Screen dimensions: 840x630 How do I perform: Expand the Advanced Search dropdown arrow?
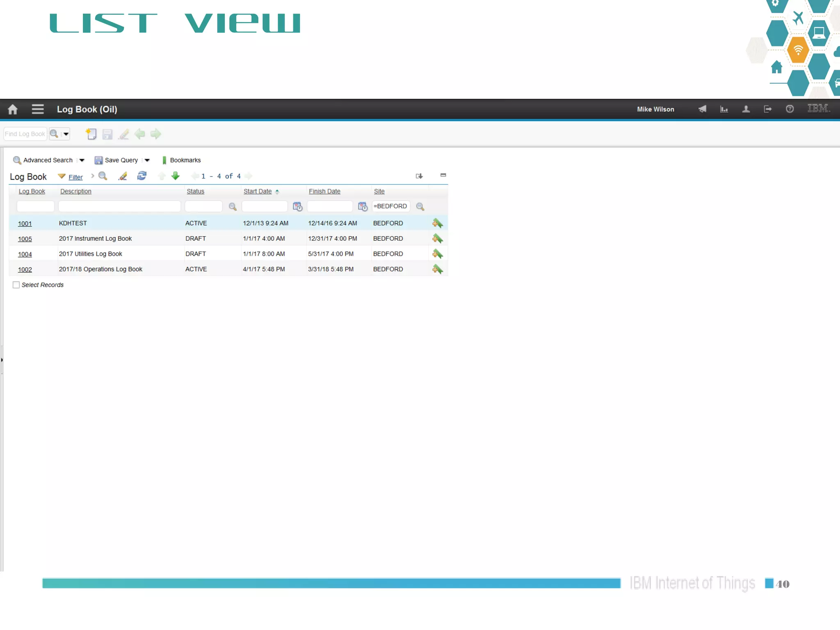(82, 160)
